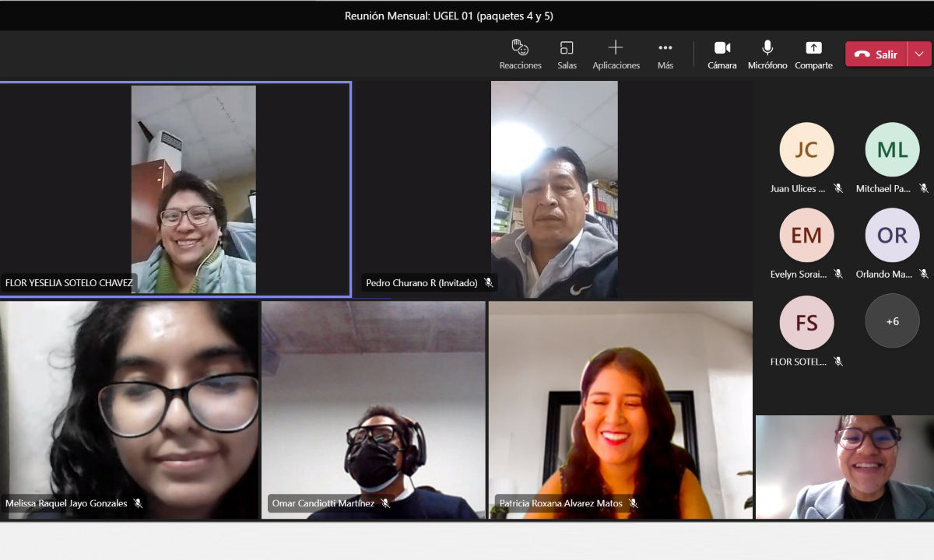Toggle the Cámara on or off
The width and height of the screenshot is (934, 560).
722,54
